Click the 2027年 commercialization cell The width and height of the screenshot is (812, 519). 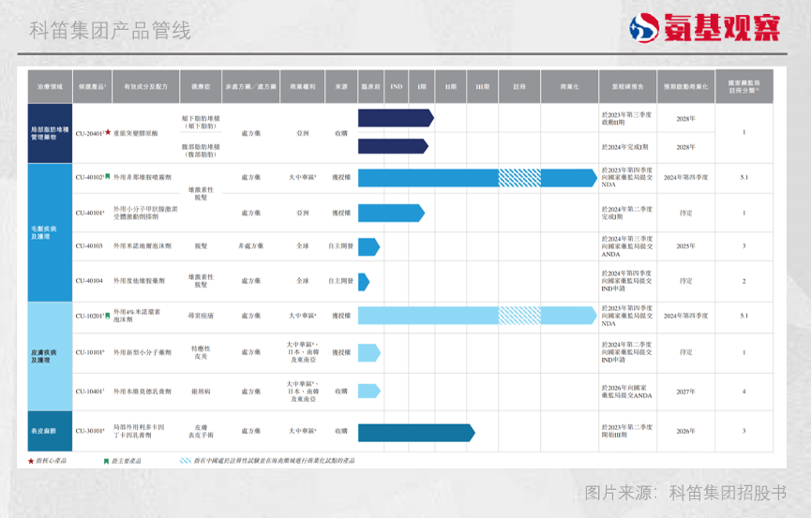(x=685, y=392)
